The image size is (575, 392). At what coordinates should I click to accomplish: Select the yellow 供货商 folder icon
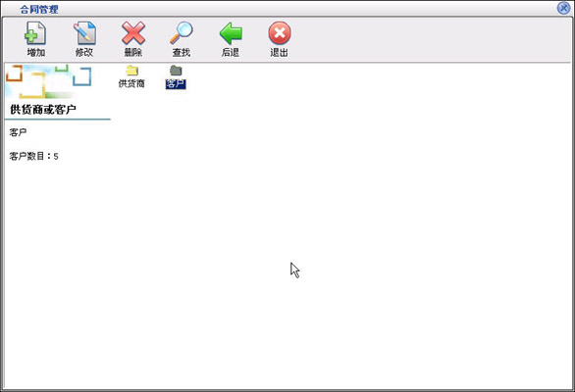[131, 71]
